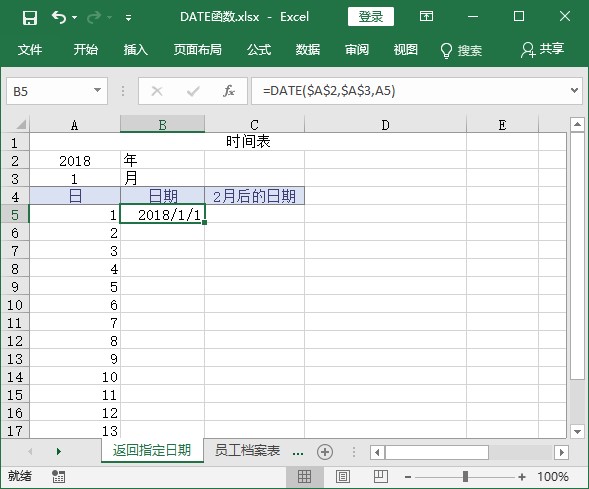Click the 登录 sign-in button
The width and height of the screenshot is (589, 489).
tap(371, 17)
